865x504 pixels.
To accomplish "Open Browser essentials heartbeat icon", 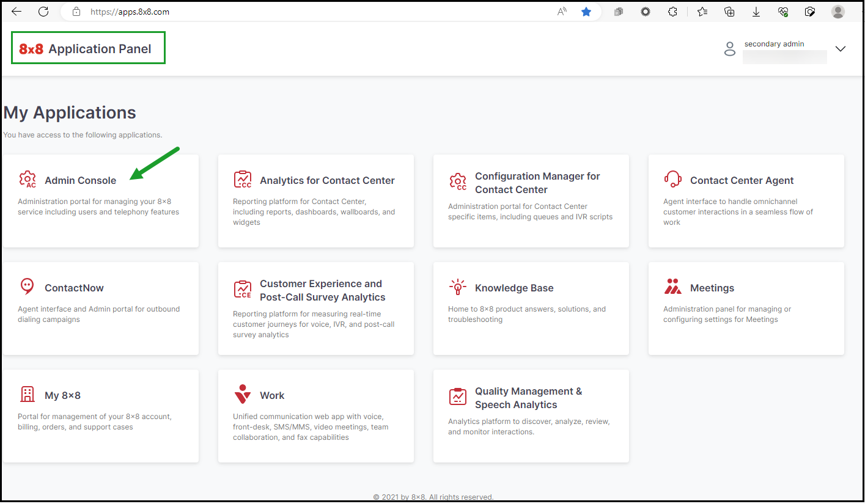I will [x=783, y=12].
